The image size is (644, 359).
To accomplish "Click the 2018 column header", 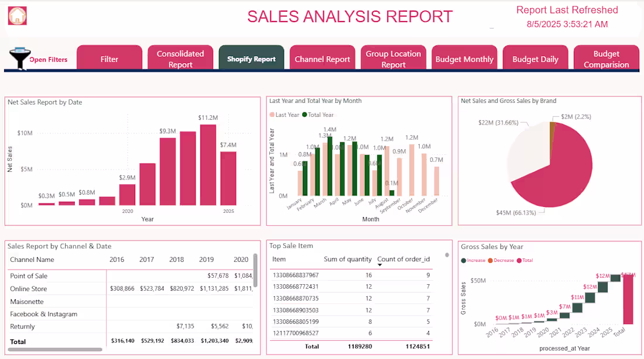I will (177, 260).
